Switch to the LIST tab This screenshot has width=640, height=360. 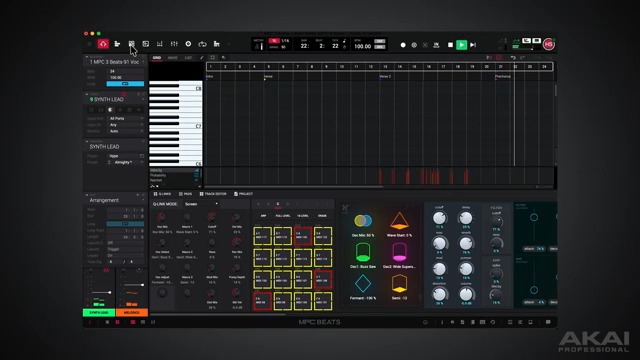coord(188,58)
